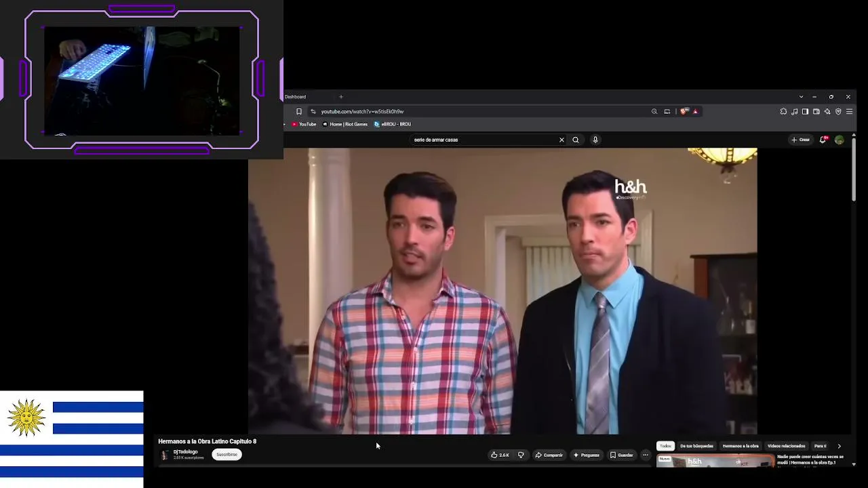Click the YouTube video player
This screenshot has height=488, width=868.
pyautogui.click(x=502, y=291)
